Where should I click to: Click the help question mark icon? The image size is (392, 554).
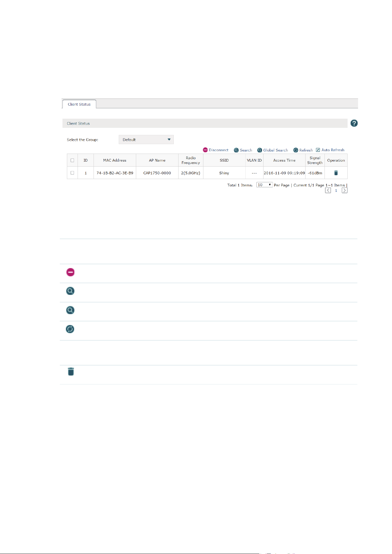(x=354, y=123)
